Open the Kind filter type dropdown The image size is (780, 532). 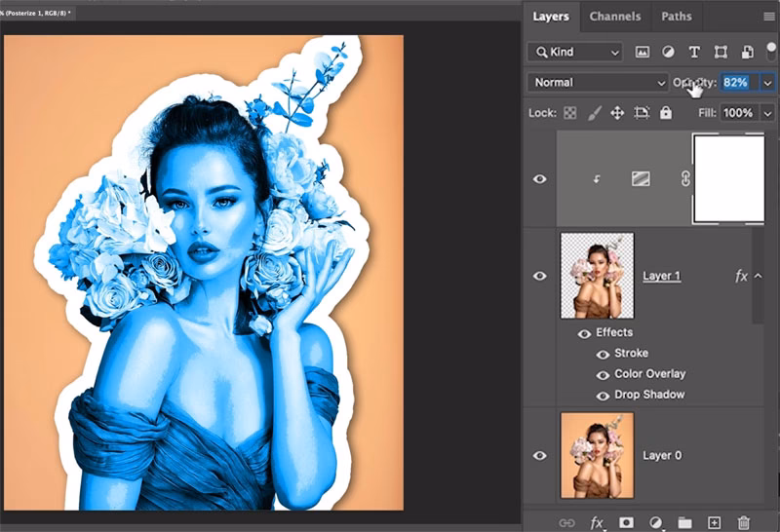point(574,52)
